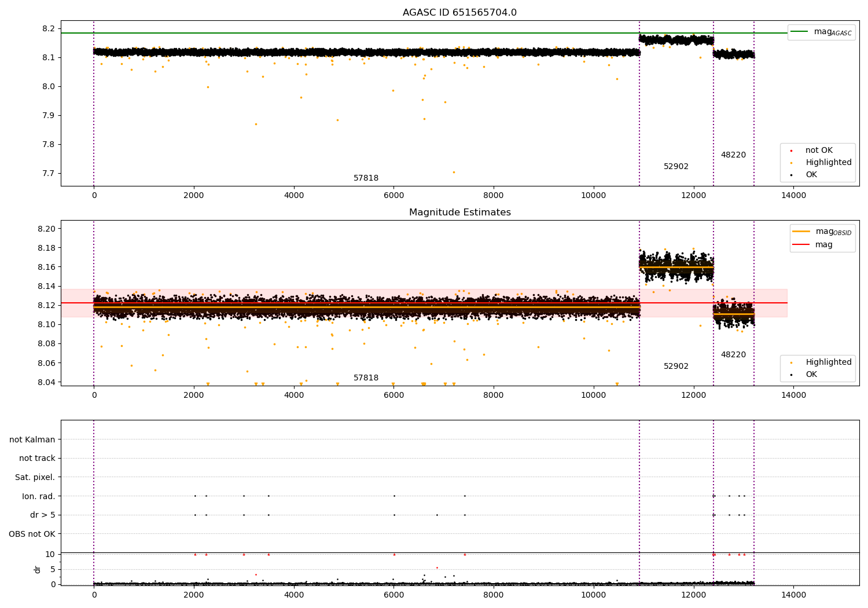Click obsid label 57818 in the top plot
This screenshot has height=608, width=868.
(x=366, y=178)
